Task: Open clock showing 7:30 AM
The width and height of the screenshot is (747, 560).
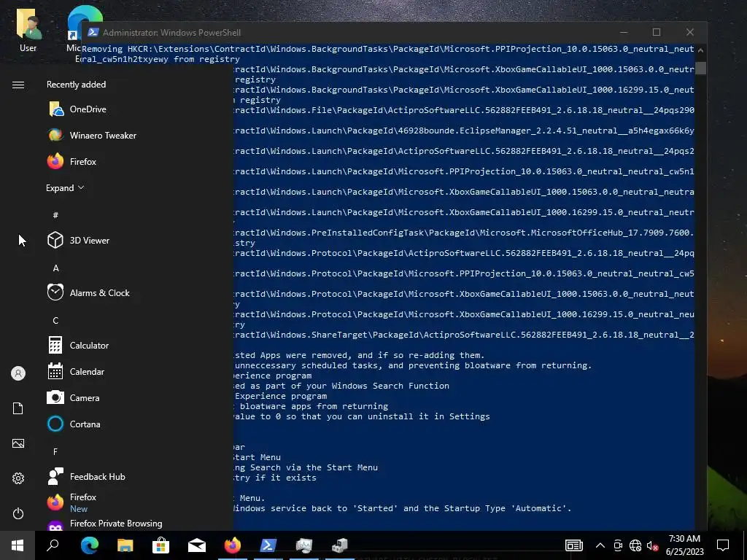Action: [x=684, y=545]
